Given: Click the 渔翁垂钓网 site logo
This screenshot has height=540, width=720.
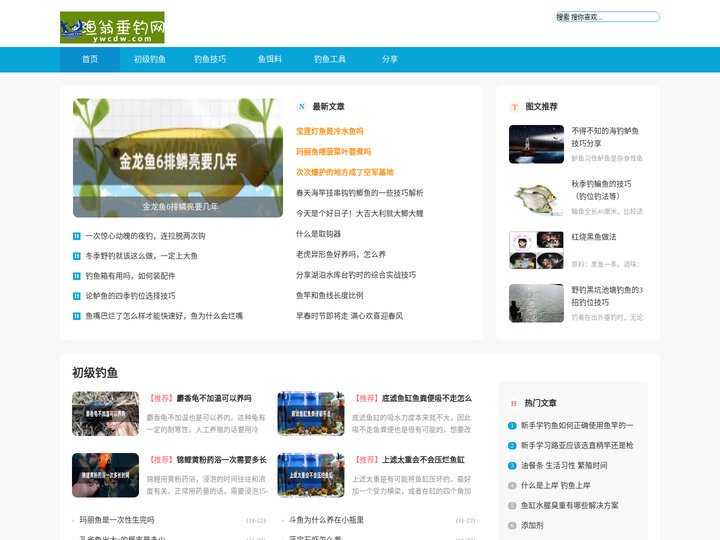Looking at the screenshot, I should tap(112, 28).
